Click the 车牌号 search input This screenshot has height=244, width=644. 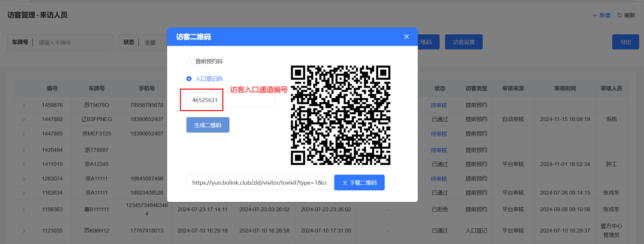click(74, 43)
